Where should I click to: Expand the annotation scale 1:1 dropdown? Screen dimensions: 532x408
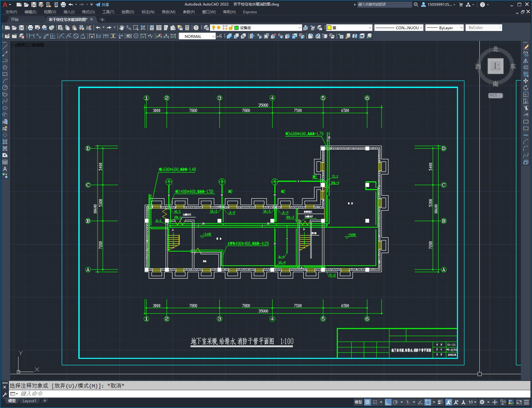472,402
